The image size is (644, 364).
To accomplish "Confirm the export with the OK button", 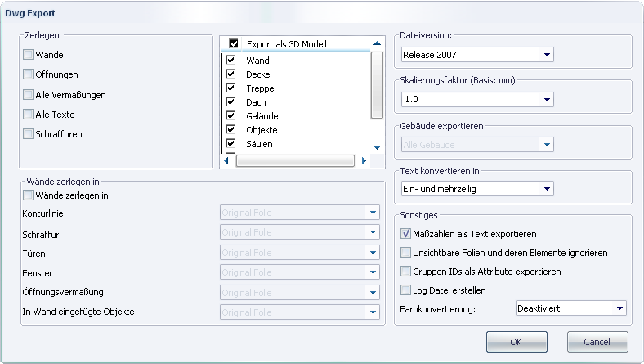I will pos(517,342).
